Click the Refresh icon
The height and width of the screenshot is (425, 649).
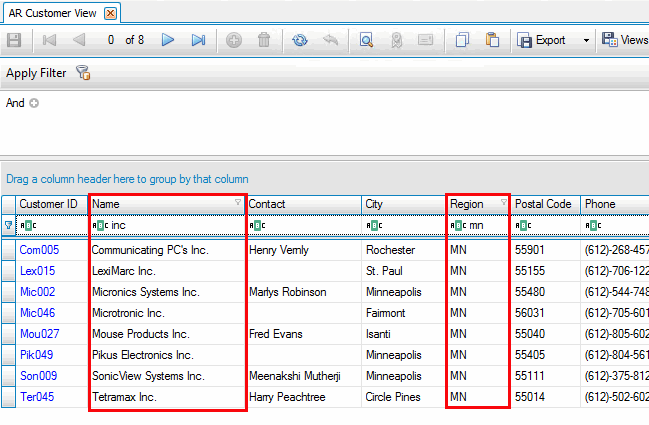tap(299, 40)
